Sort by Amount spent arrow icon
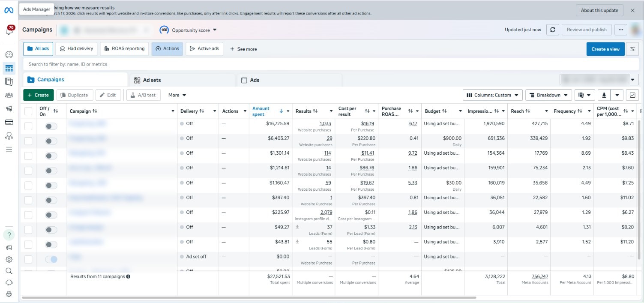 tap(281, 111)
